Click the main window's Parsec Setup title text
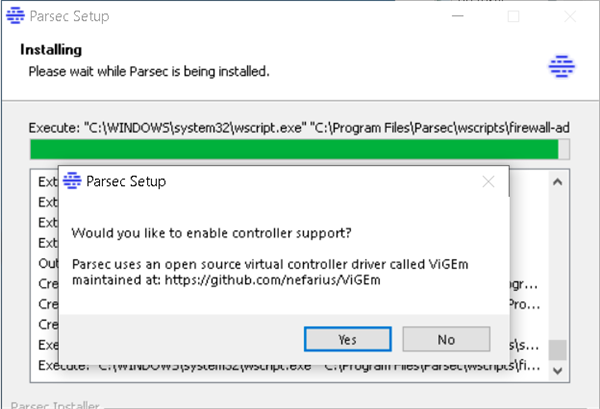The height and width of the screenshot is (409, 600). coord(72,17)
